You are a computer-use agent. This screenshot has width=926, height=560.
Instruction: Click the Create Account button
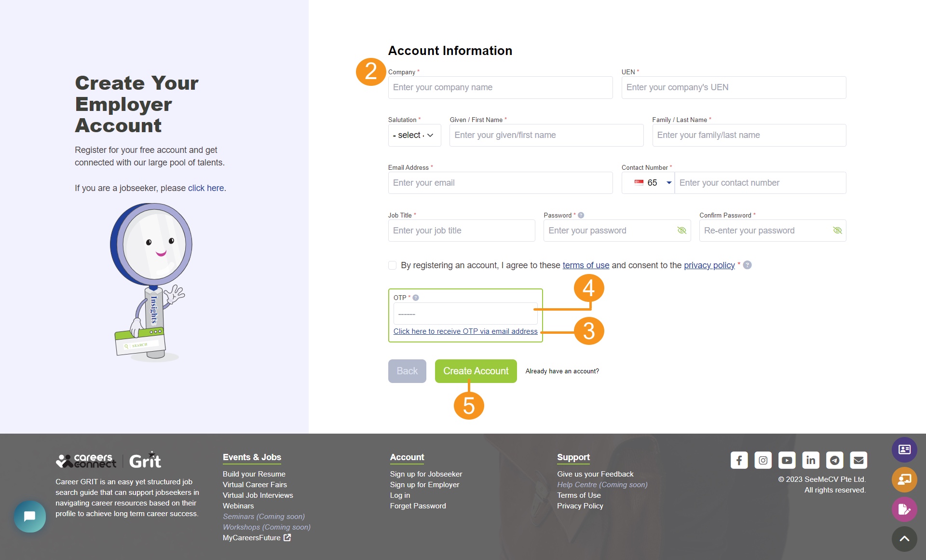pyautogui.click(x=475, y=371)
